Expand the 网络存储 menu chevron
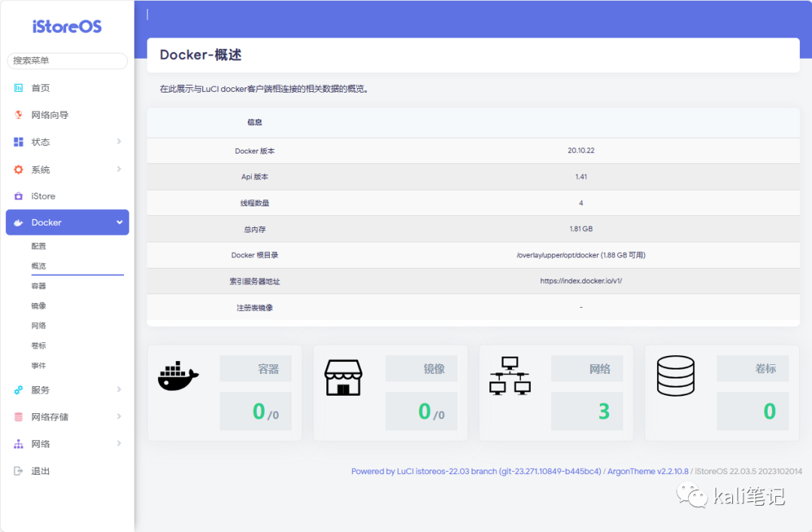This screenshot has width=812, height=532. [x=119, y=416]
